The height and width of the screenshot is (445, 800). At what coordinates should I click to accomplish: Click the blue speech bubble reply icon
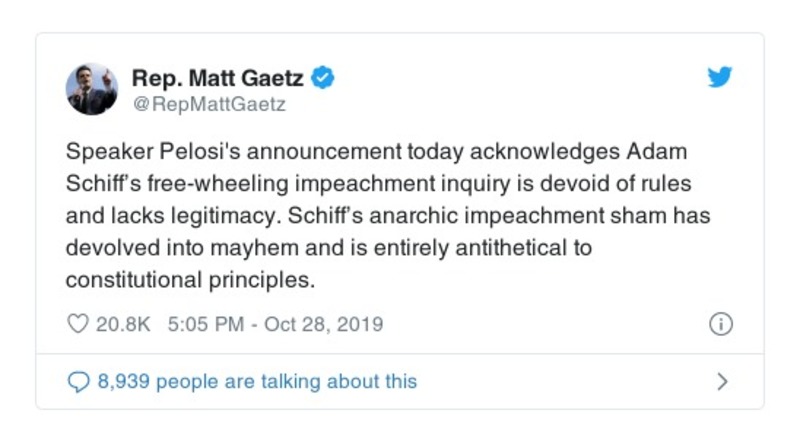pos(77,381)
